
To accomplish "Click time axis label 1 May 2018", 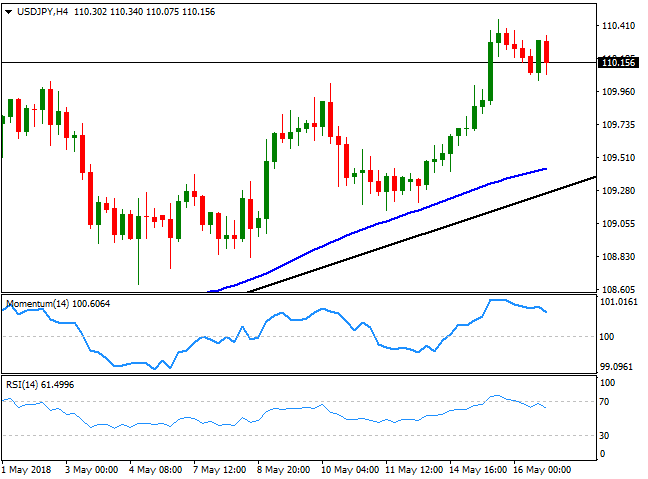I will pos(26,470).
